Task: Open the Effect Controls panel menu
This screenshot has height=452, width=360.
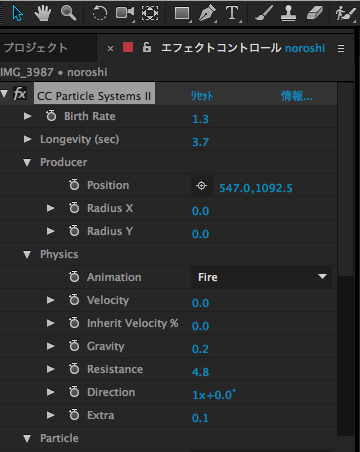Action: (341, 49)
